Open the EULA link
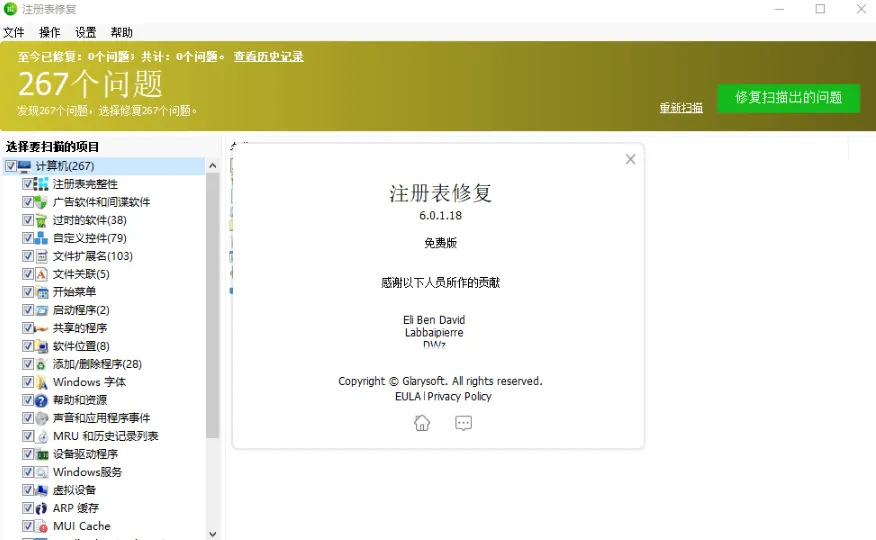 tap(408, 396)
